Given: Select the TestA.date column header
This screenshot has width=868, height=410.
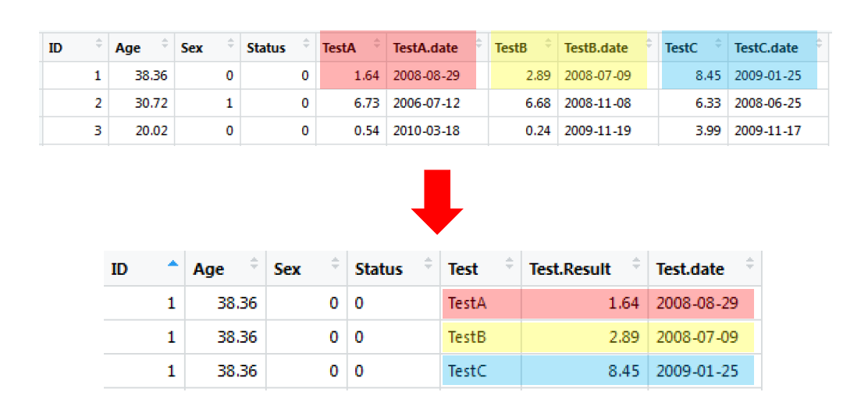Looking at the screenshot, I should click(x=425, y=48).
